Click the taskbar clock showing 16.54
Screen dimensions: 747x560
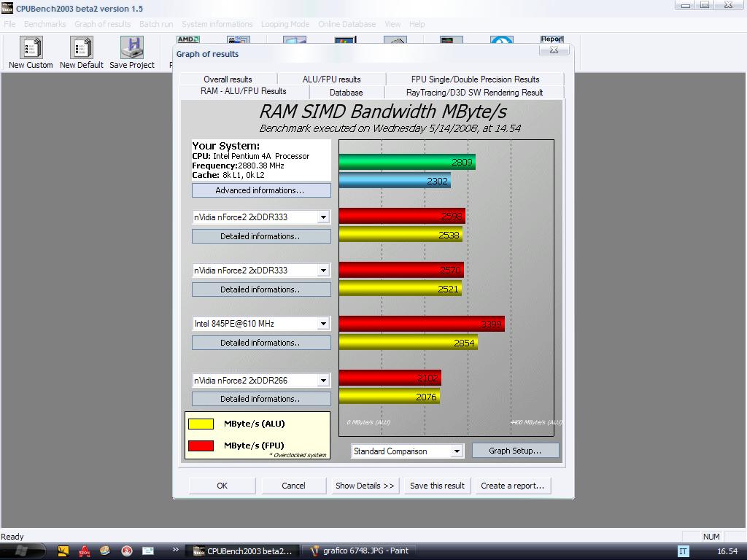727,551
